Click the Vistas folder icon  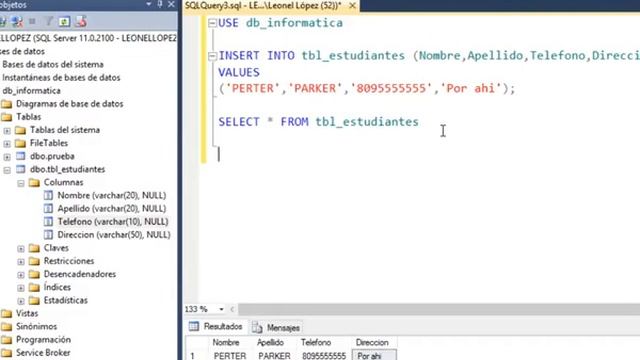pos(7,313)
